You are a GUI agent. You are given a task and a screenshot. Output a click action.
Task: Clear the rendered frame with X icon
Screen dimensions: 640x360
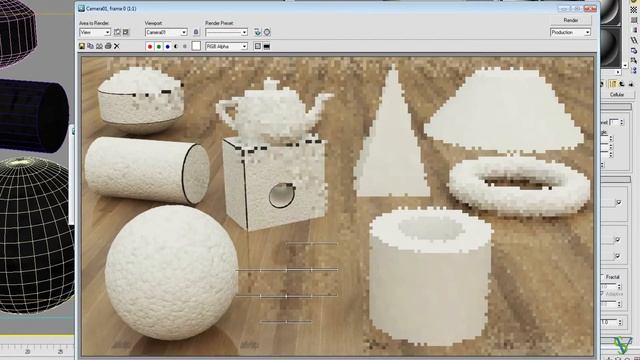pos(117,47)
